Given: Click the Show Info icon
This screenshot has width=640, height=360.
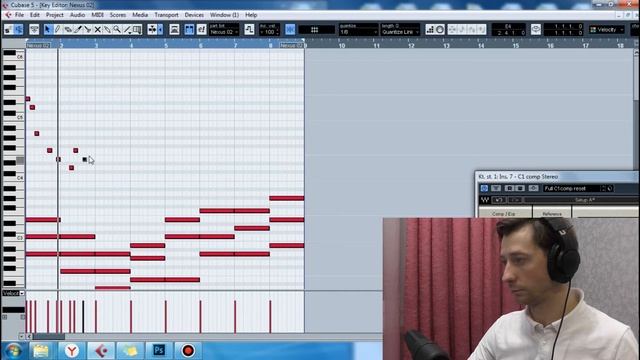Looking at the screenshot, I should tap(34, 29).
